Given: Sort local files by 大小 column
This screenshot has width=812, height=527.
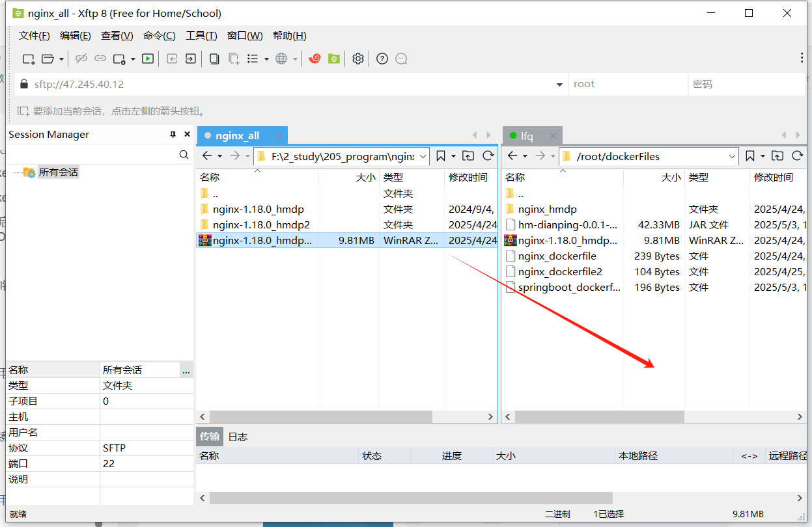Looking at the screenshot, I should 348,177.
